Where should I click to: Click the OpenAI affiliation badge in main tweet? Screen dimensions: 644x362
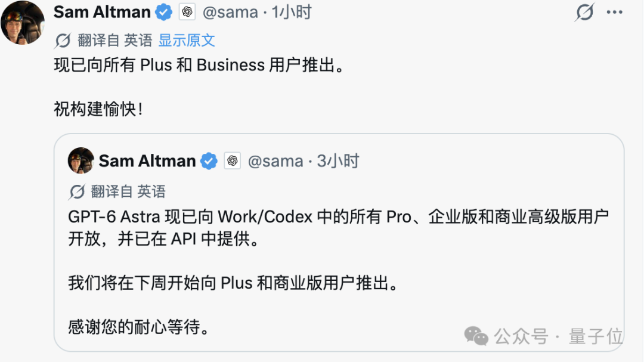tap(187, 12)
